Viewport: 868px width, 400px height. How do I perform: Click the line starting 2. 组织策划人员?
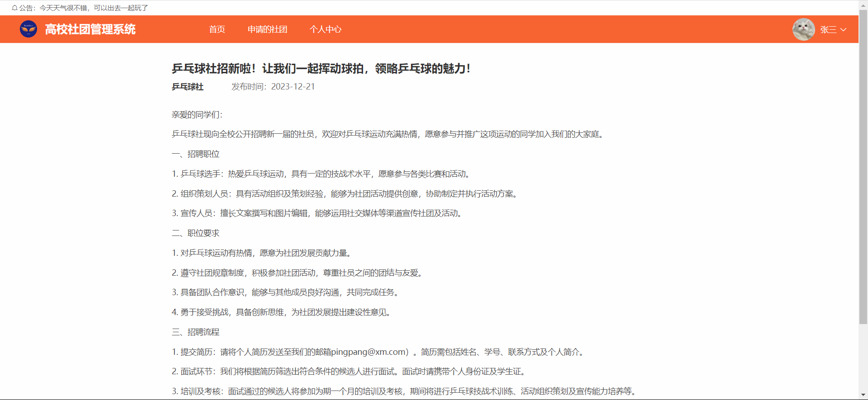click(x=346, y=194)
